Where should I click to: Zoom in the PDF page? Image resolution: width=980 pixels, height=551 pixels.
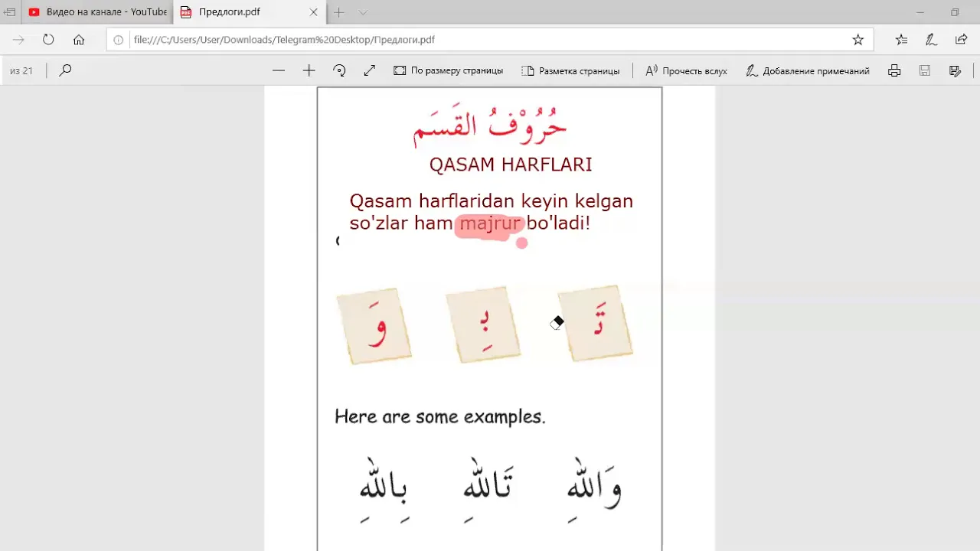click(x=309, y=70)
